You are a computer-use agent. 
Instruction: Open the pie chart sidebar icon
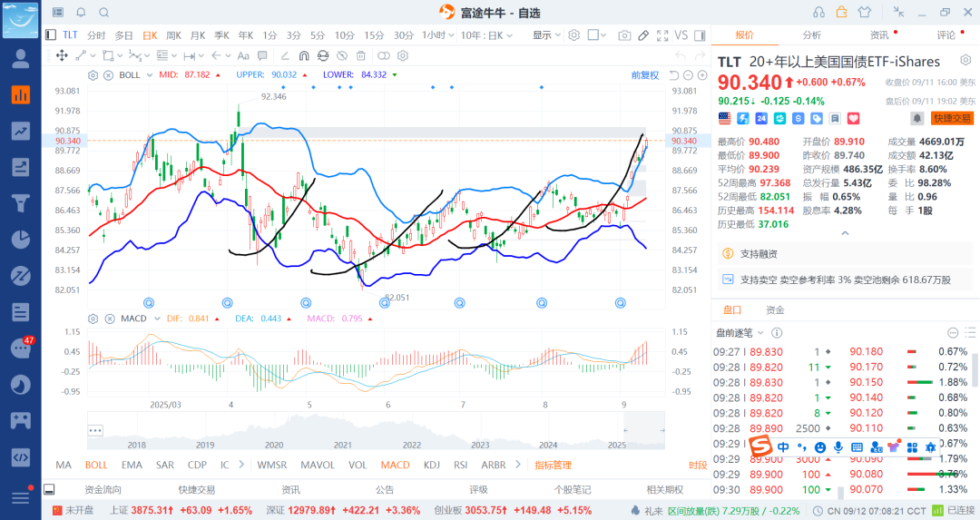[x=21, y=240]
